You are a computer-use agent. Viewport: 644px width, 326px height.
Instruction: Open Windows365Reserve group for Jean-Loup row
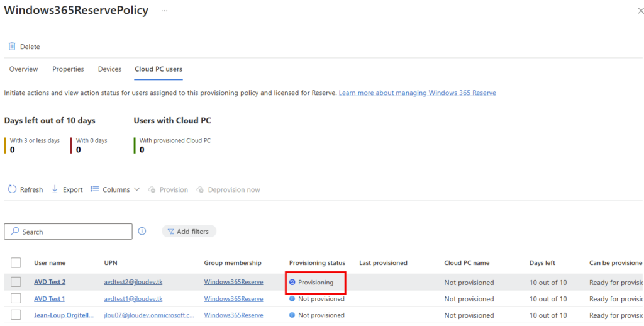tap(234, 315)
